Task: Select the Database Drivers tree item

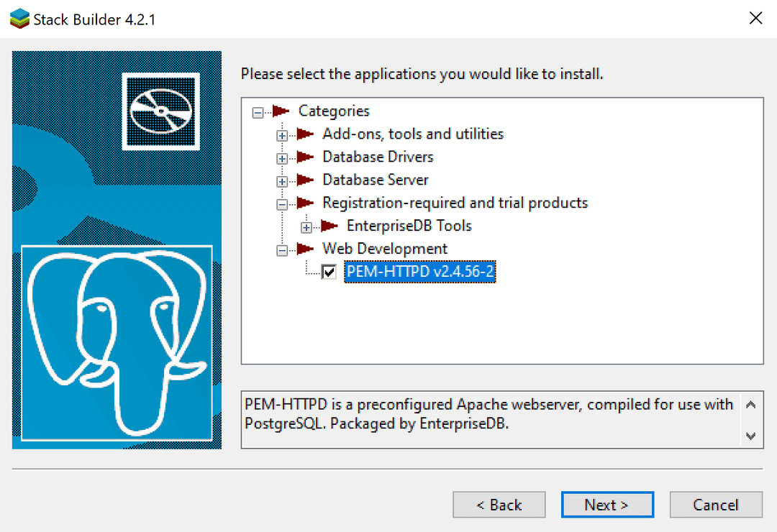Action: pyautogui.click(x=378, y=157)
